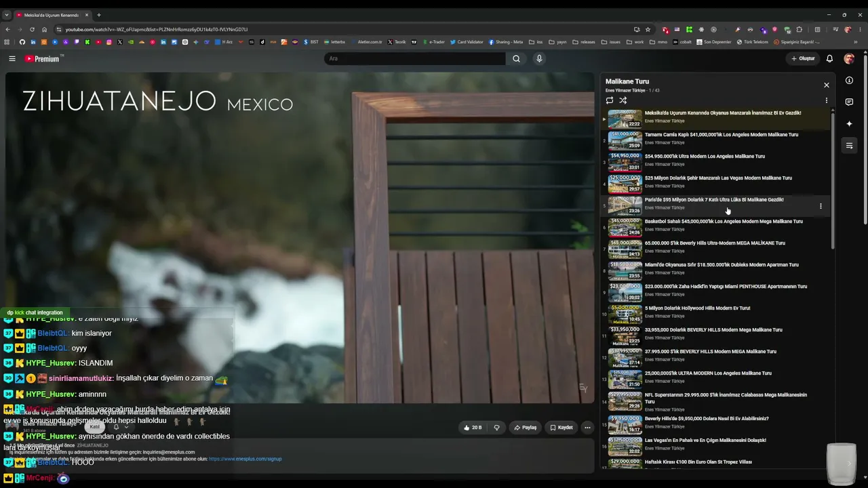Focus the Ara search field

(415, 58)
